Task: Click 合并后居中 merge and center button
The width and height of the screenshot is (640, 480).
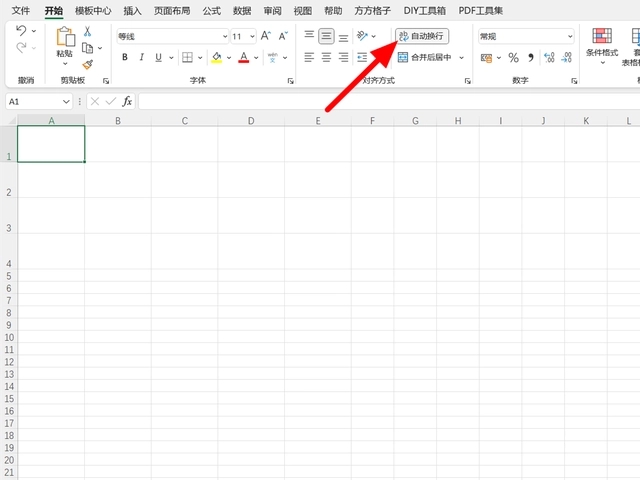Action: tap(425, 58)
